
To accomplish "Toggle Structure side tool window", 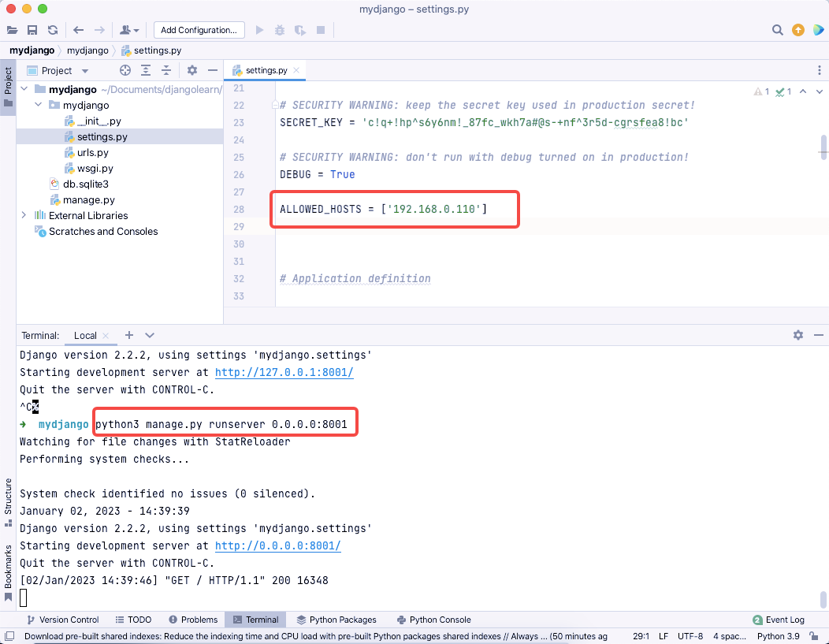I will [x=8, y=502].
